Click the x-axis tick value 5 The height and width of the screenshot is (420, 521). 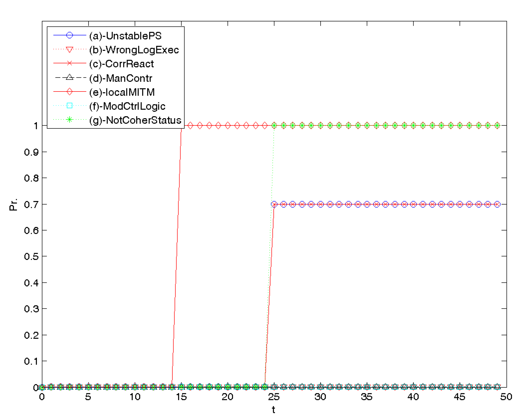click(x=88, y=397)
